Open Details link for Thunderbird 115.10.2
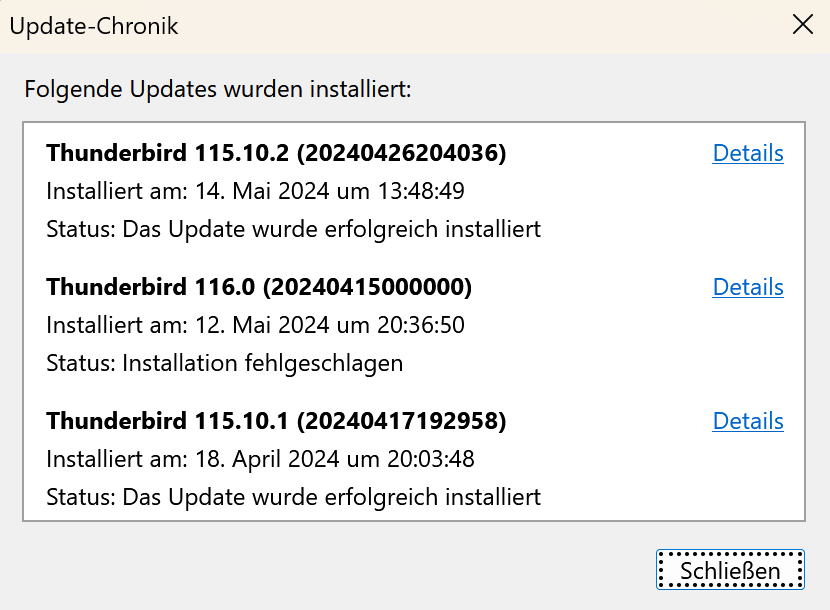This screenshot has height=610, width=830. tap(747, 153)
